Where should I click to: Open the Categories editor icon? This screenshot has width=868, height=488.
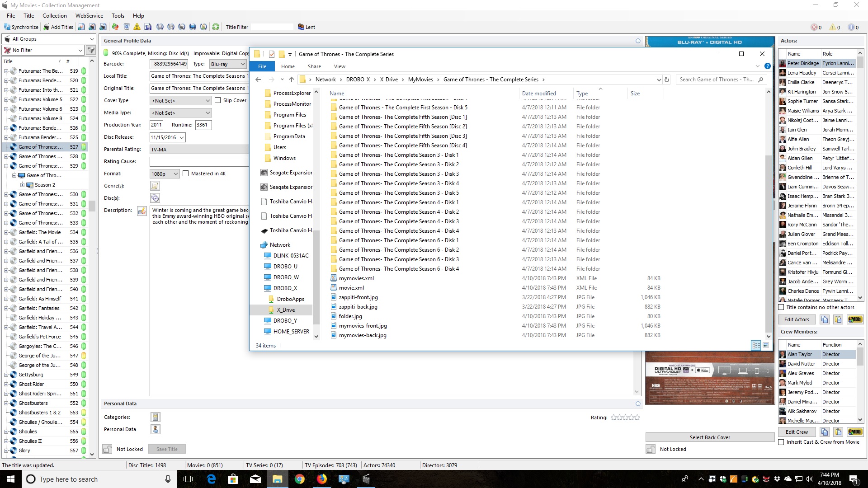(156, 417)
